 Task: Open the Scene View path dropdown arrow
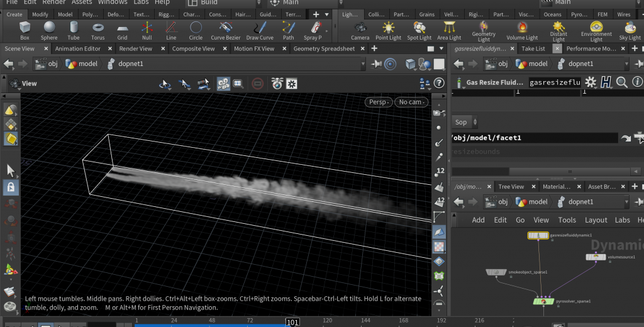tap(363, 64)
